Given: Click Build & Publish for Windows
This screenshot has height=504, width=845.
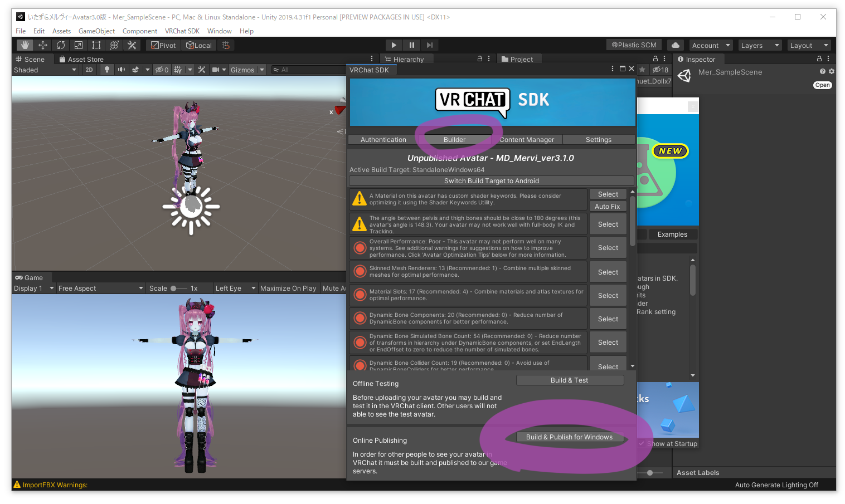Looking at the screenshot, I should (569, 437).
